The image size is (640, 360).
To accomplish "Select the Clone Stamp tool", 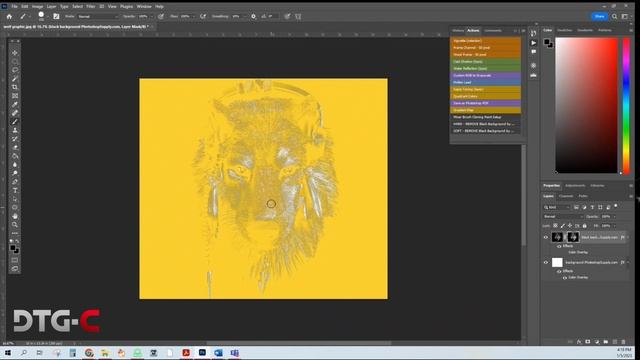I will click(15, 130).
